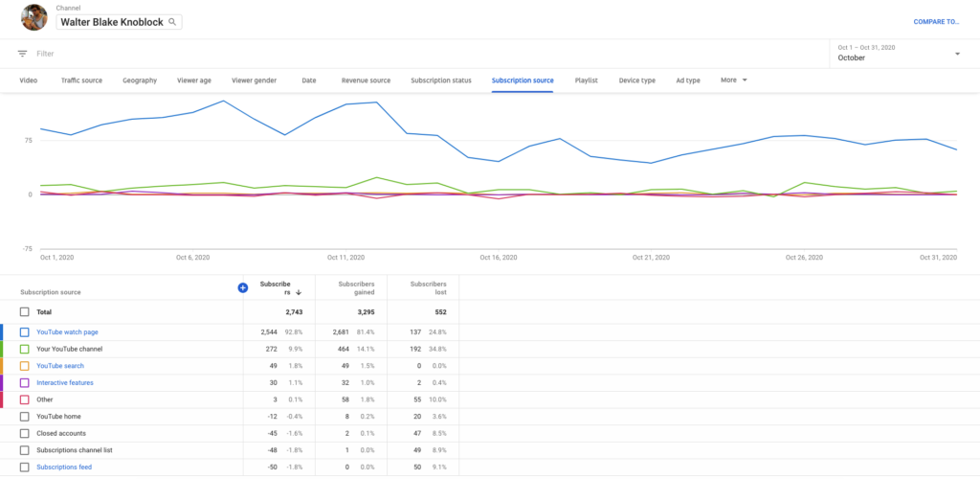
Task: Switch to the Revenue source tab
Action: pyautogui.click(x=366, y=80)
